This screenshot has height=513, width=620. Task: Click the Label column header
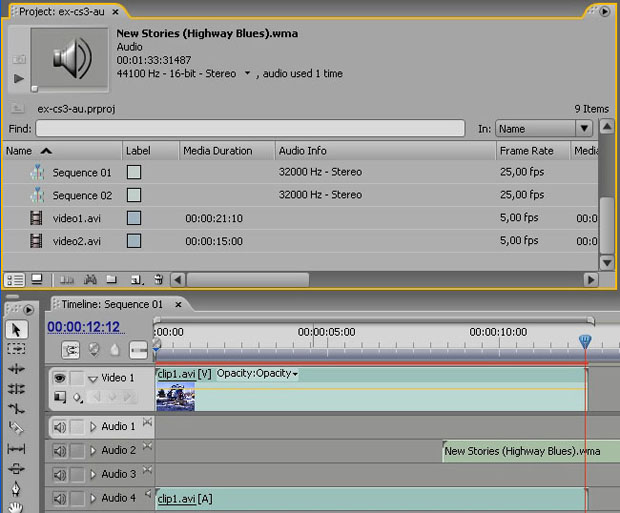coord(151,151)
